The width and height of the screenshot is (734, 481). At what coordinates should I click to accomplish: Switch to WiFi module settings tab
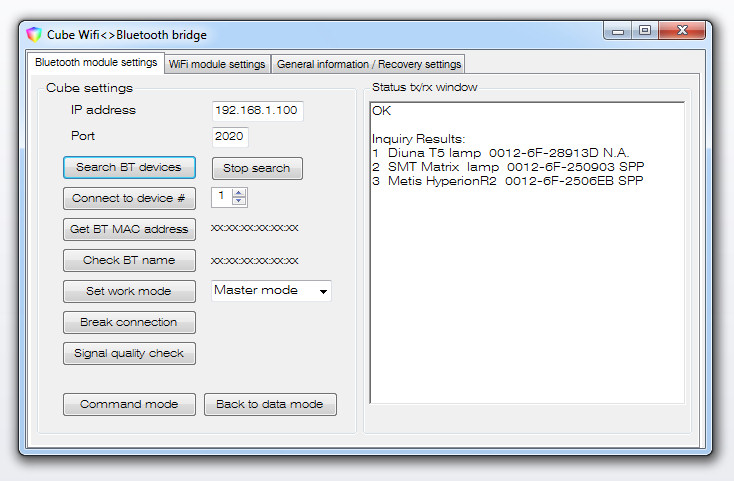(x=217, y=64)
